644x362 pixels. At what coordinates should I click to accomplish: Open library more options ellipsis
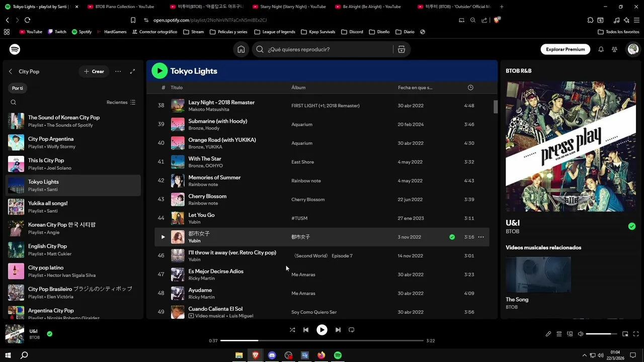click(x=118, y=71)
